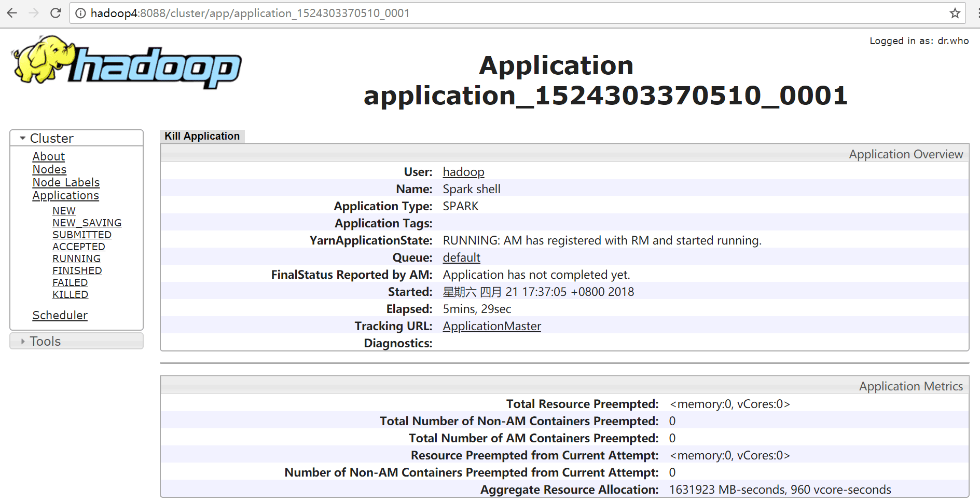Click the site info icon in the address bar
The height and width of the screenshot is (502, 980).
[80, 13]
